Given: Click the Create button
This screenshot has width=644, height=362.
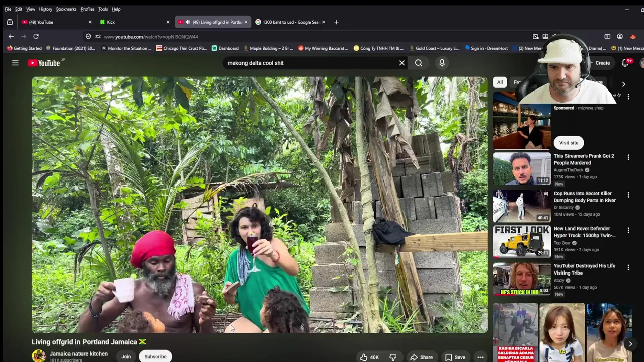Looking at the screenshot, I should (601, 63).
